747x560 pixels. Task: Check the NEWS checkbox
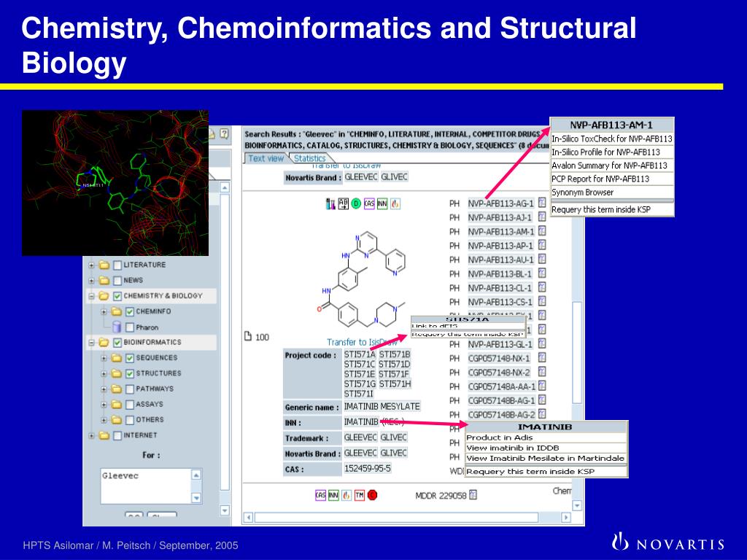(x=117, y=281)
